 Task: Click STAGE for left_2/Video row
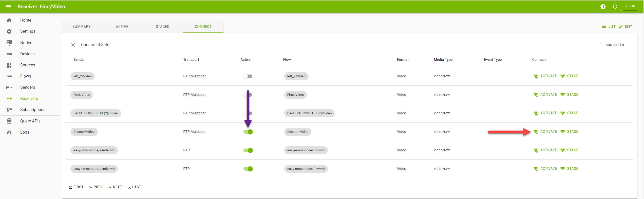(569, 76)
